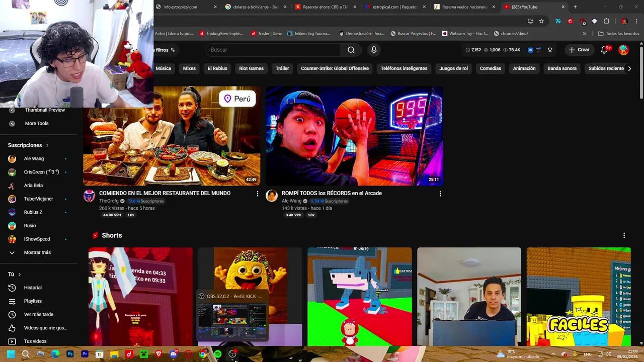Image resolution: width=644 pixels, height=362 pixels.
Task: Open the Shorts section options menu
Action: coord(624,235)
